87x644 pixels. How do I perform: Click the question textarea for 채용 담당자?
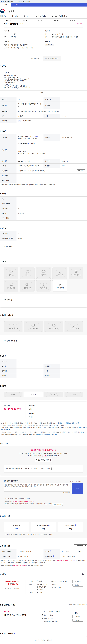point(37,487)
